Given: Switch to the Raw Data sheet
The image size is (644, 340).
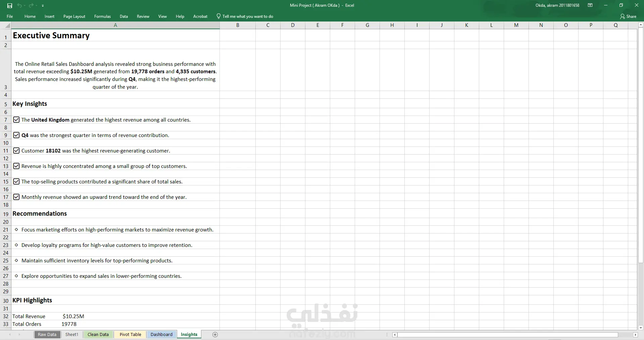Looking at the screenshot, I should [47, 335].
